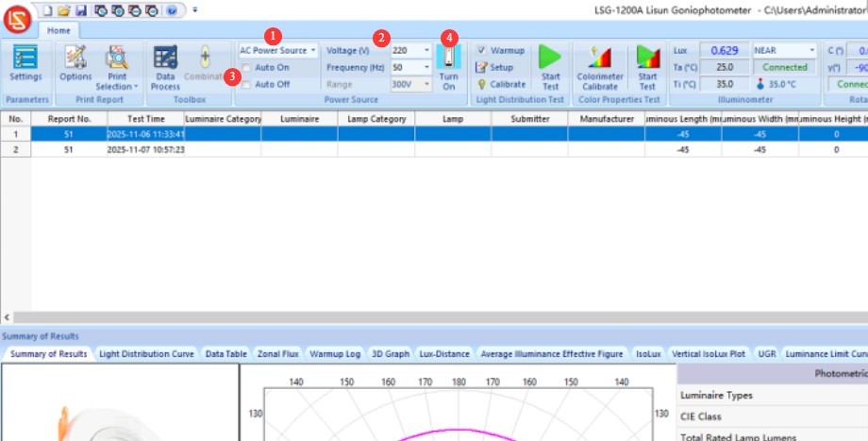Click the Manufacturer column header
This screenshot has height=441, width=868.
607,119
